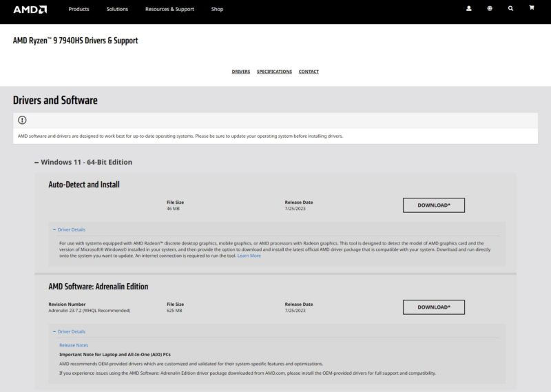This screenshot has height=392, width=551.
Task: Download AMD Software: Adrenalin Edition
Action: click(x=433, y=307)
